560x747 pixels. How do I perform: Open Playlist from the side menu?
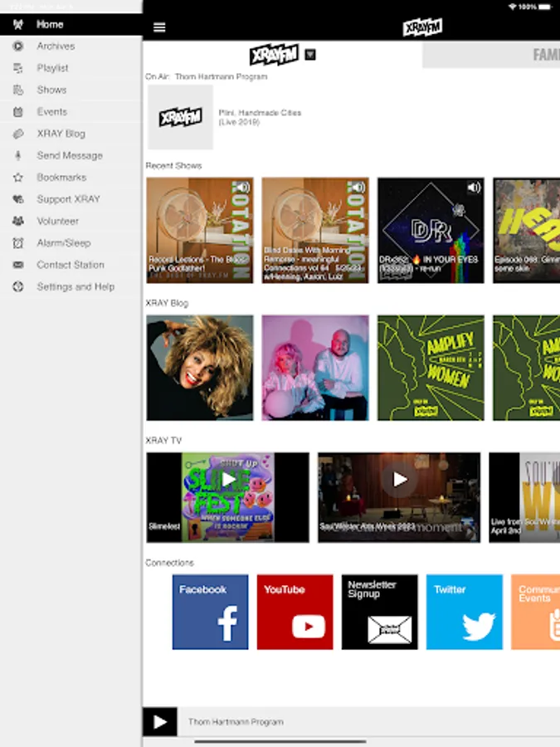coord(71,68)
